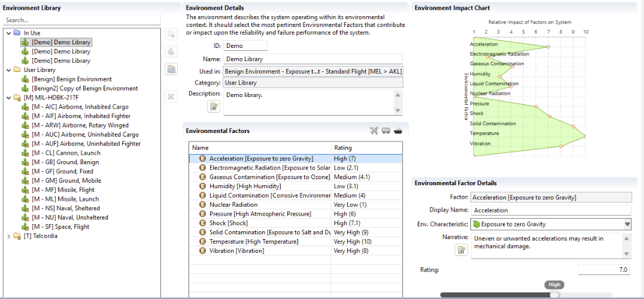Click the Rating slider track right of handle
This screenshot has height=299, width=644.
[586, 294]
